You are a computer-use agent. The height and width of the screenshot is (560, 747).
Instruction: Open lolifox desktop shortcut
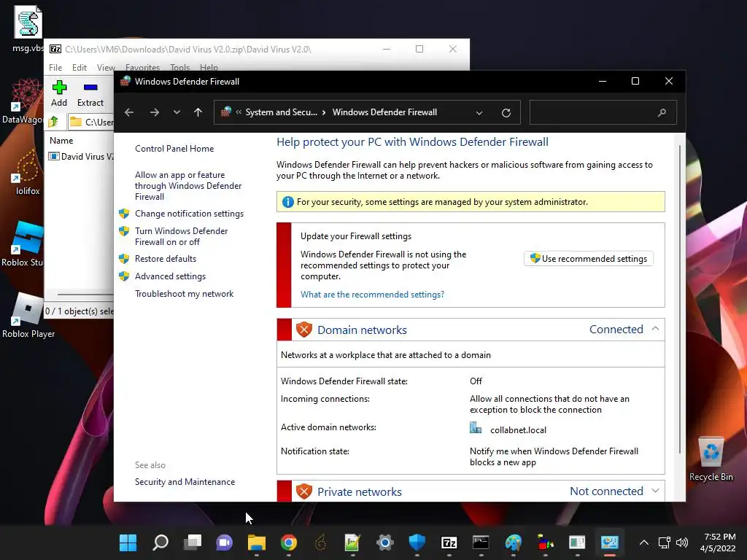tap(28, 172)
